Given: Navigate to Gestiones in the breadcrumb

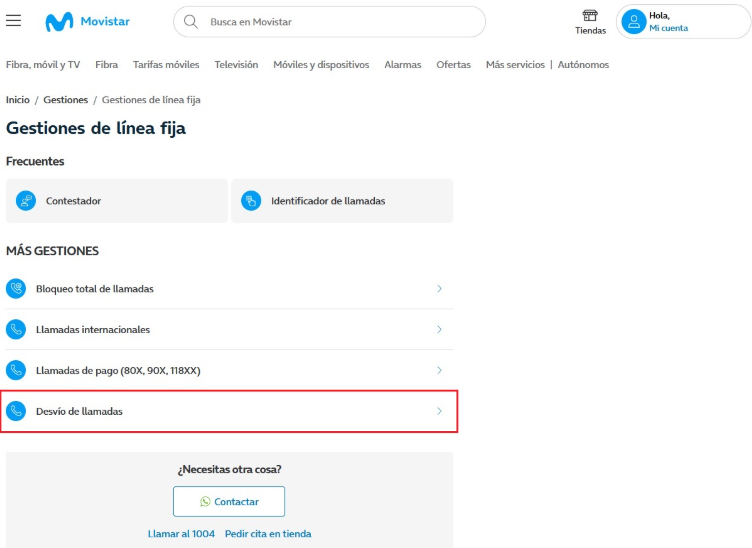Looking at the screenshot, I should [66, 100].
